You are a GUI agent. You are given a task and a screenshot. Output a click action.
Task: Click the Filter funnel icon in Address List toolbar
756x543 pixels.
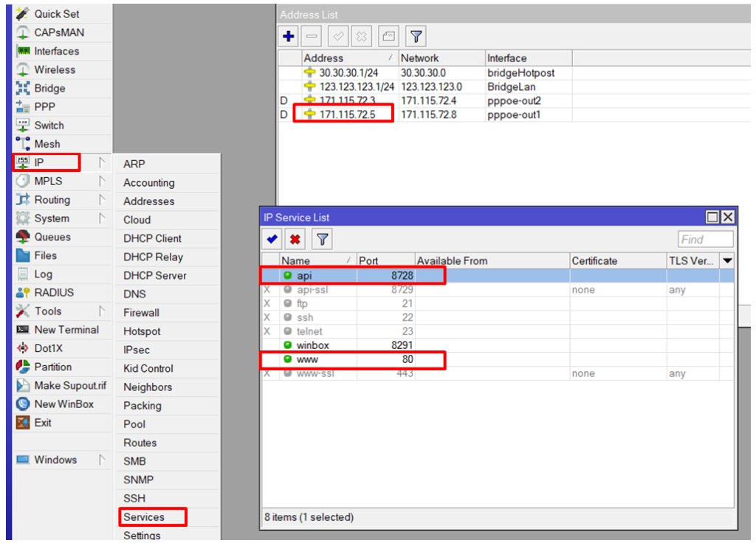tap(416, 35)
